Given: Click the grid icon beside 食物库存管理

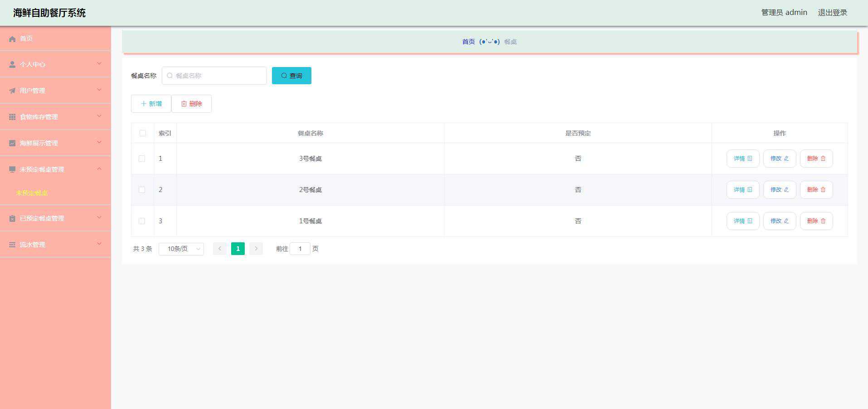Looking at the screenshot, I should click(x=12, y=117).
